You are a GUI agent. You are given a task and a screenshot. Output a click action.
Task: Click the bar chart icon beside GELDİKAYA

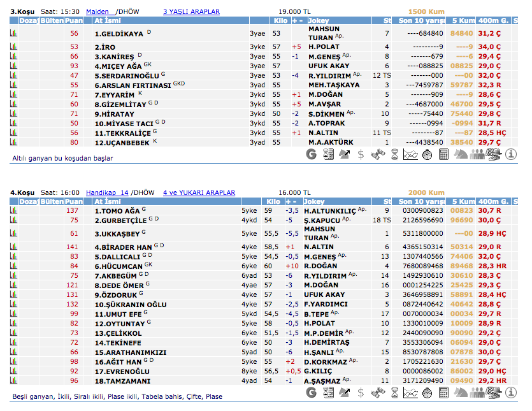coord(14,34)
